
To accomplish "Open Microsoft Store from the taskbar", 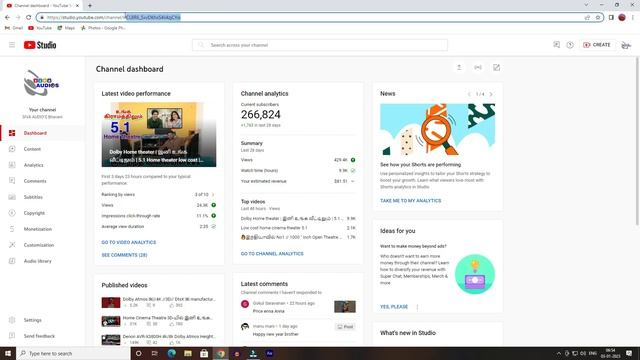I will [x=204, y=353].
